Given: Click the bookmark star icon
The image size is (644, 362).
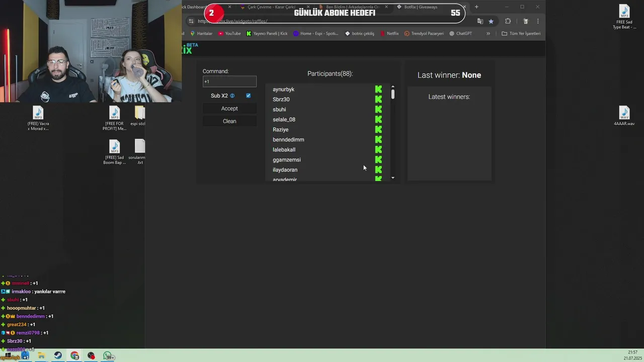Looking at the screenshot, I should 491,21.
